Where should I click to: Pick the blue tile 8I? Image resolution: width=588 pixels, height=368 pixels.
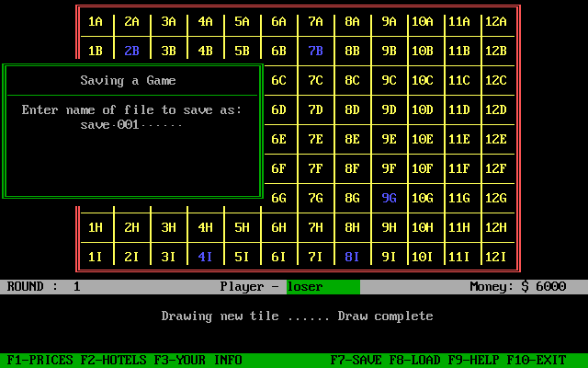pos(353,258)
